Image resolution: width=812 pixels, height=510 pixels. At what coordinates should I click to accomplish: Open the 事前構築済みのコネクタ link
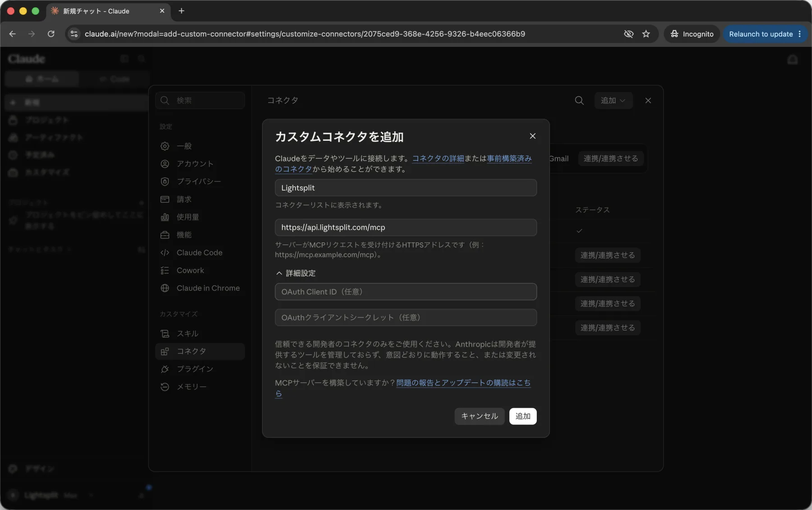(509, 158)
